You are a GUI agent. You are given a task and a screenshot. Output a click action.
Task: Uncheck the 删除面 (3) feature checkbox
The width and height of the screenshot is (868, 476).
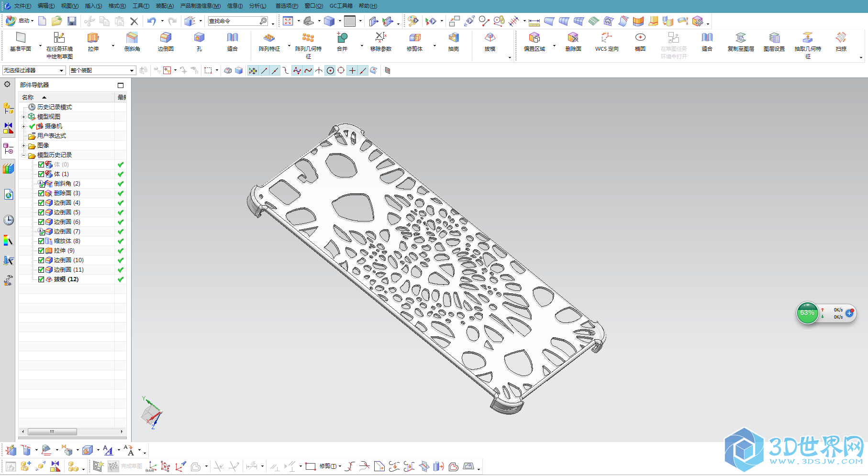(x=41, y=193)
